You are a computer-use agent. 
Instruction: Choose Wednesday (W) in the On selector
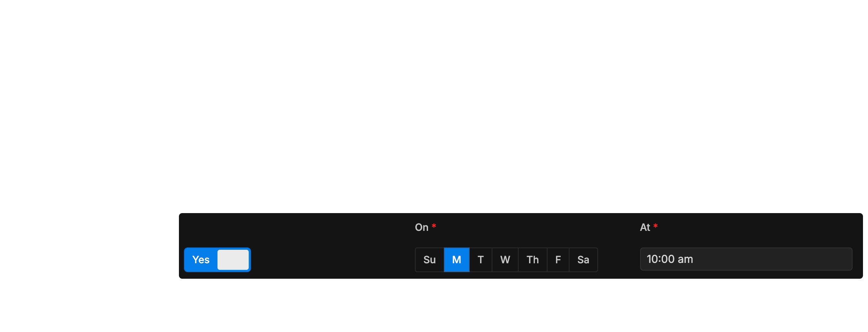(505, 260)
